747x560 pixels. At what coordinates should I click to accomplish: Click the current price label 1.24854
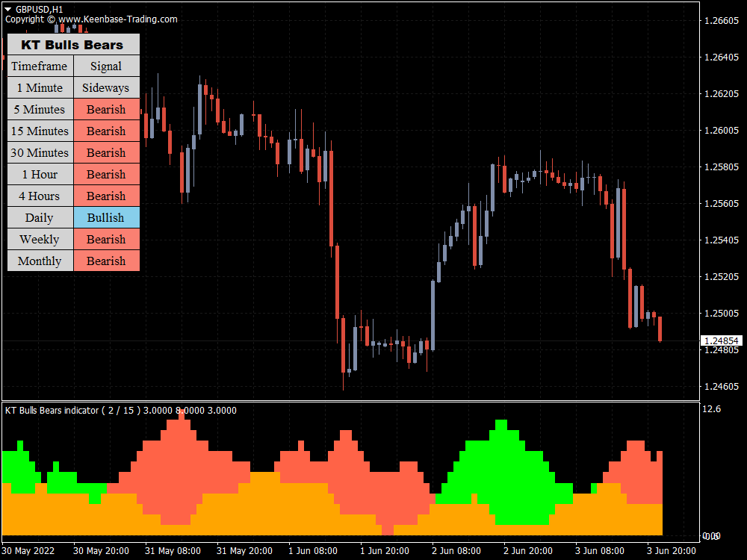point(722,341)
